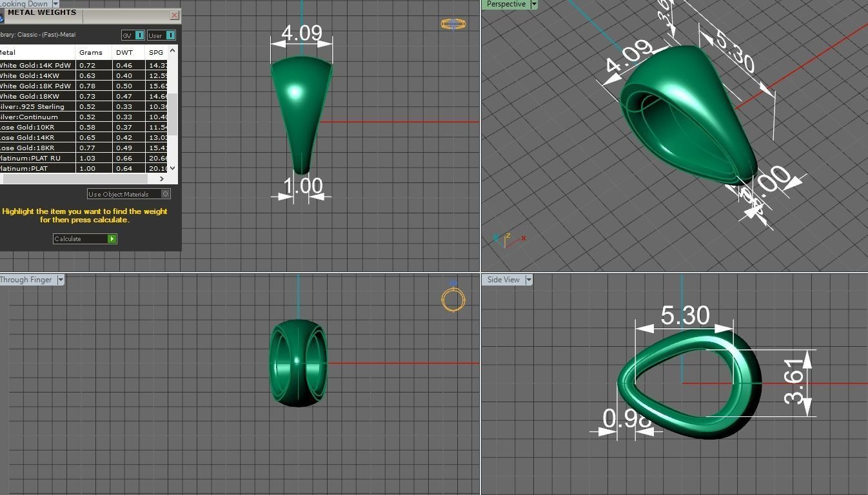Click the 1.03 grams value for PLAT RU
Screen dimensions: 868x495
coord(87,158)
